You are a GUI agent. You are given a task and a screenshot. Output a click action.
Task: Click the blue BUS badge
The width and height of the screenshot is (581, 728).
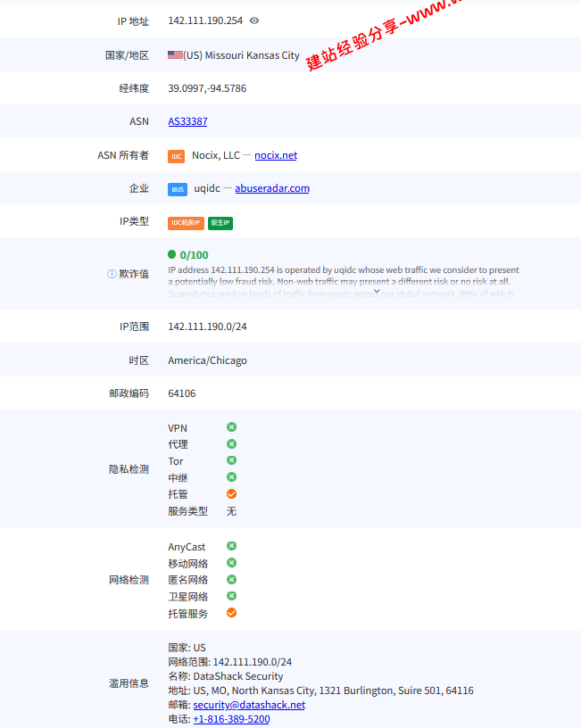(x=178, y=189)
